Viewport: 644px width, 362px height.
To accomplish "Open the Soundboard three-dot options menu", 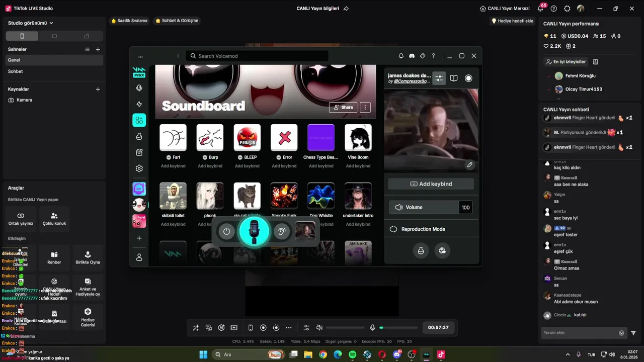I will point(365,107).
